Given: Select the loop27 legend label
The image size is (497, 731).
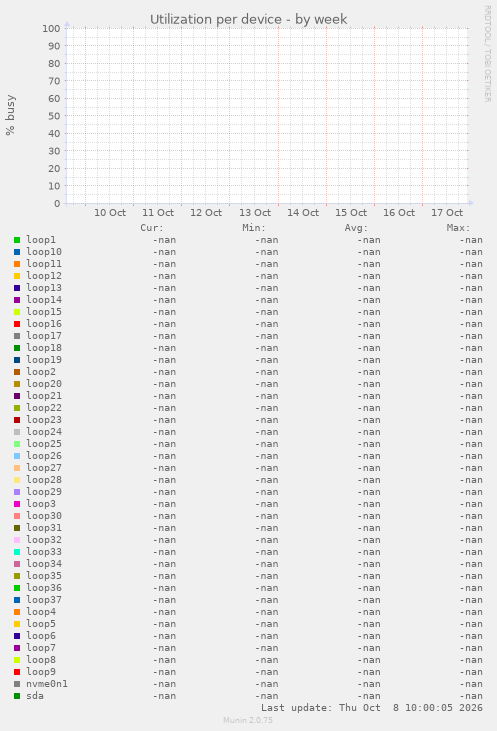Looking at the screenshot, I should [44, 468].
